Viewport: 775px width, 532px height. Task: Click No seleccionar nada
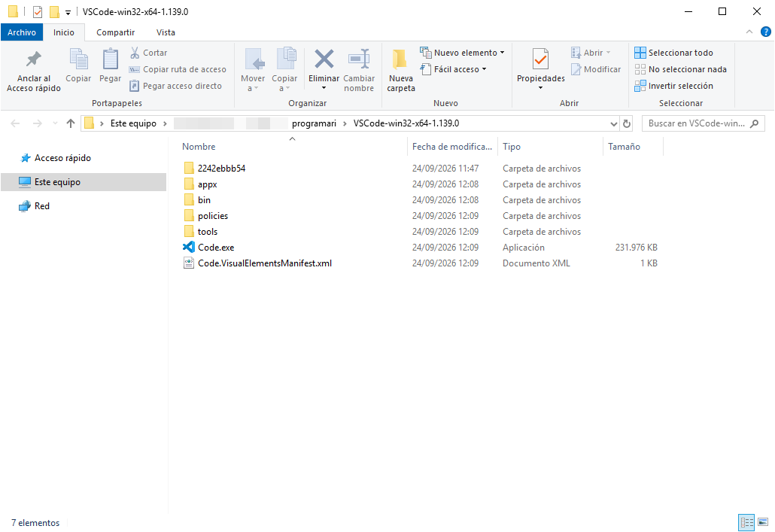[x=681, y=69]
